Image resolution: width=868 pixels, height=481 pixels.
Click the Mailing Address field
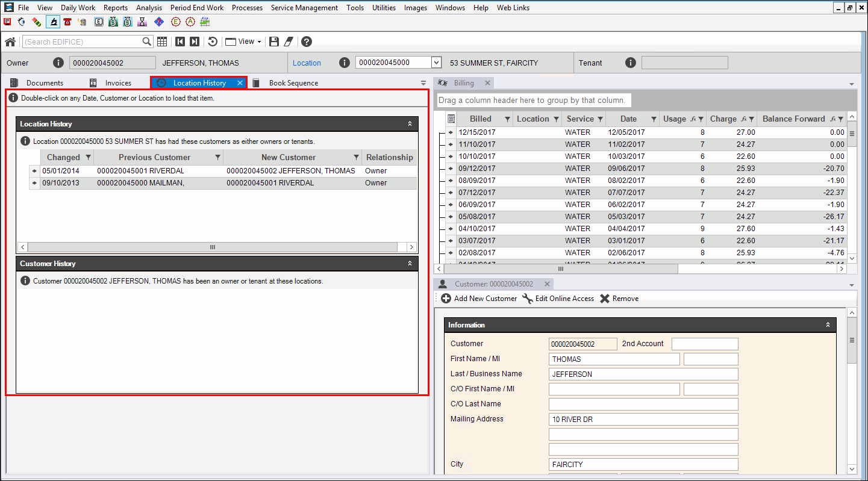[643, 420]
